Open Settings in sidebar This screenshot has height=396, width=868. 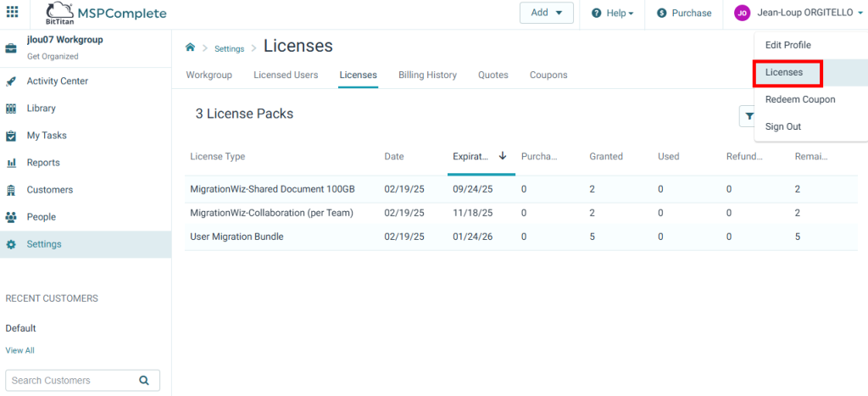coord(86,244)
